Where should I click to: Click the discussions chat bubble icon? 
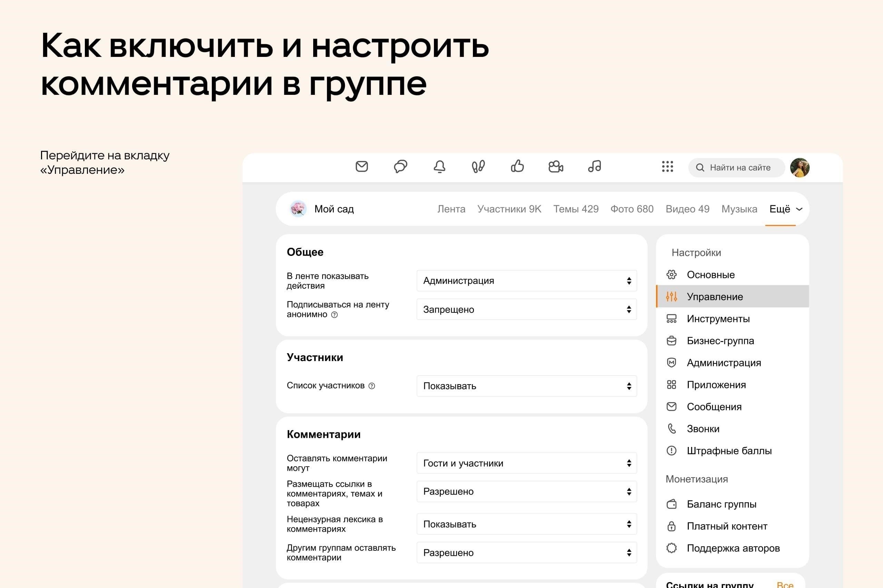pyautogui.click(x=400, y=167)
